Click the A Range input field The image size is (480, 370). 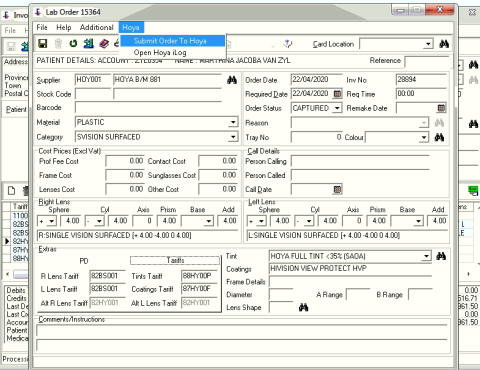pyautogui.click(x=358, y=295)
